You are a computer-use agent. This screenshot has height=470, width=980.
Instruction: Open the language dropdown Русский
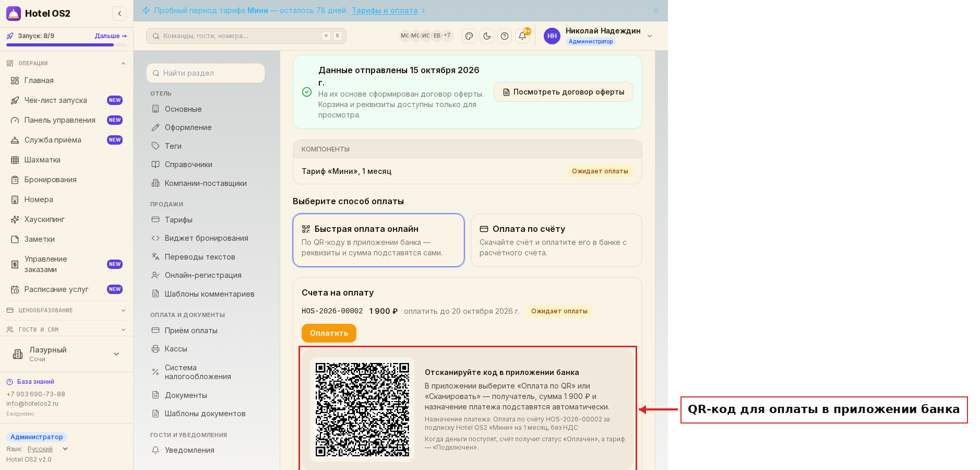click(47, 449)
